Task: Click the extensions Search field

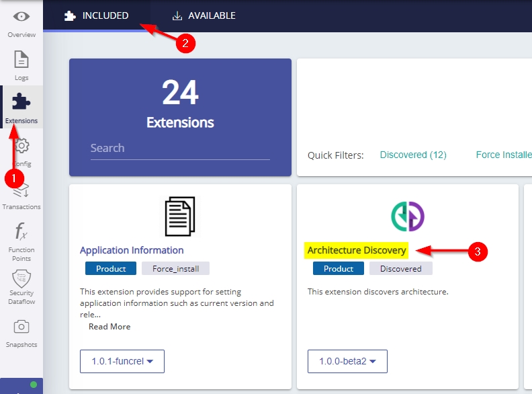Action: click(x=180, y=148)
